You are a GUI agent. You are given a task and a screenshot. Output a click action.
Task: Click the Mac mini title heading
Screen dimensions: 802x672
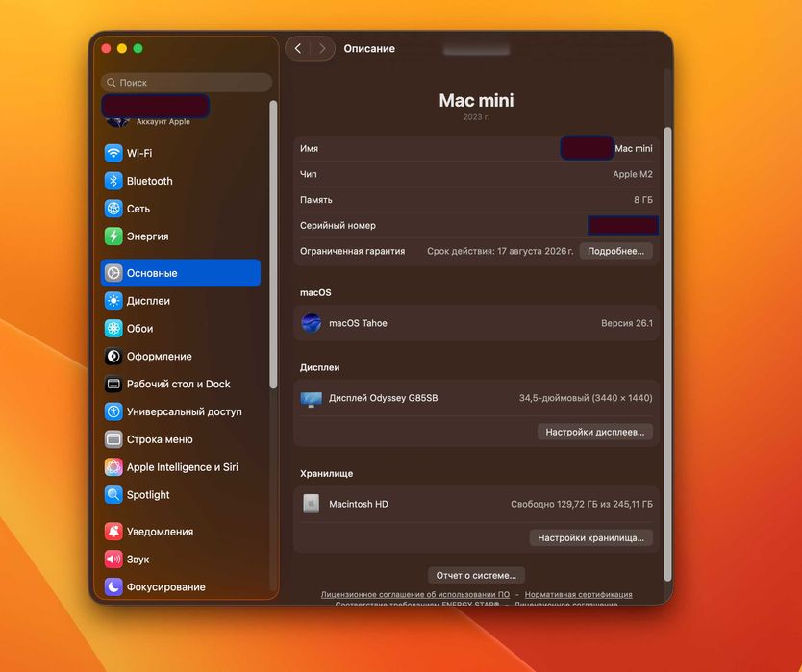tap(476, 100)
